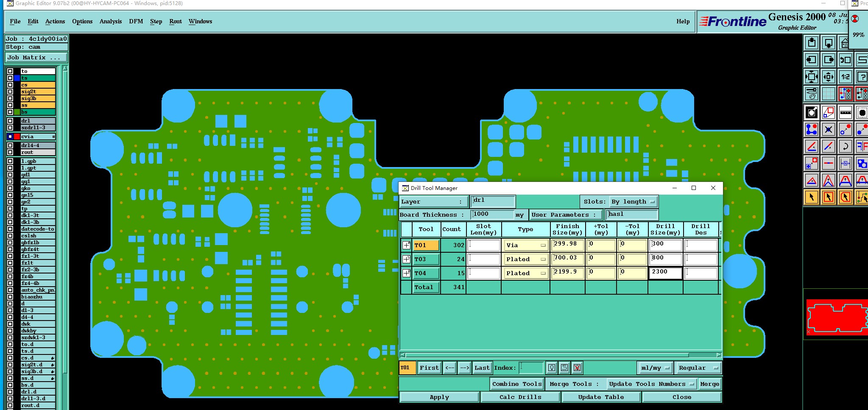Screen dimensions: 868x410
Task: Open the Update Tools Numbers dropdown
Action: (651, 384)
